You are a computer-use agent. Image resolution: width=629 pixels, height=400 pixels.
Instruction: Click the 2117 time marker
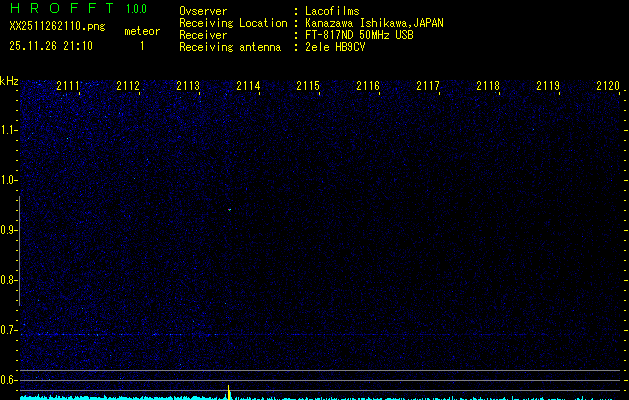point(428,87)
